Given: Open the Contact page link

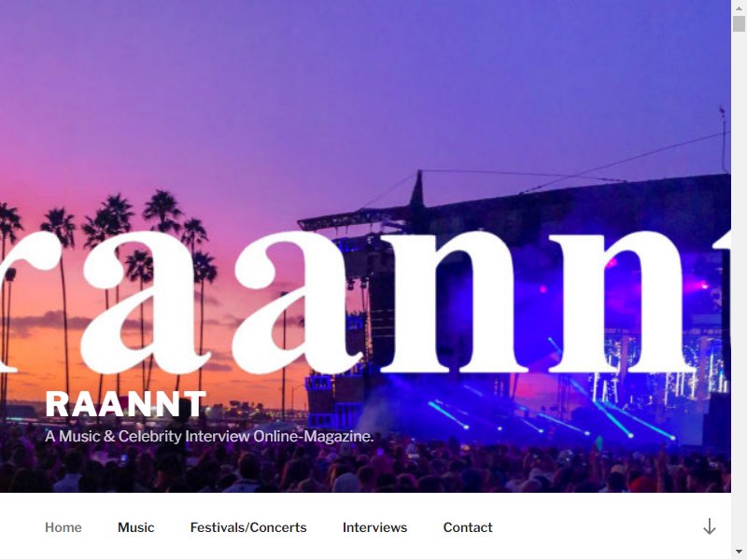Looking at the screenshot, I should [x=468, y=527].
